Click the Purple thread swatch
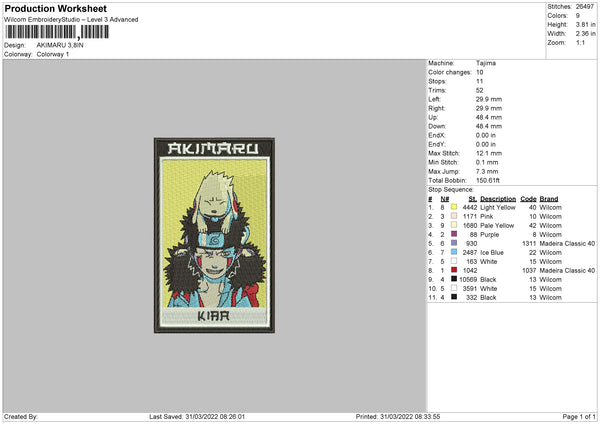The image size is (600, 424). (x=454, y=234)
